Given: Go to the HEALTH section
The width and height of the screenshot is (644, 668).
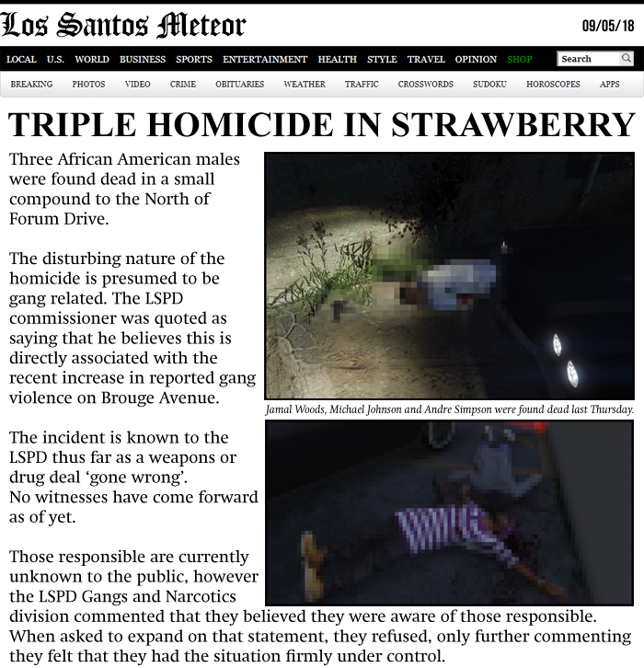Looking at the screenshot, I should pos(338,59).
